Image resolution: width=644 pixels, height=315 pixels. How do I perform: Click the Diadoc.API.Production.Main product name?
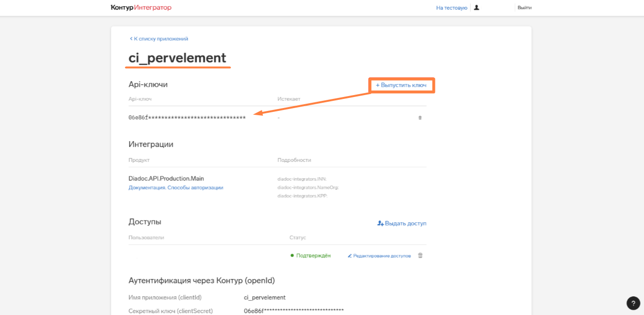pyautogui.click(x=166, y=179)
